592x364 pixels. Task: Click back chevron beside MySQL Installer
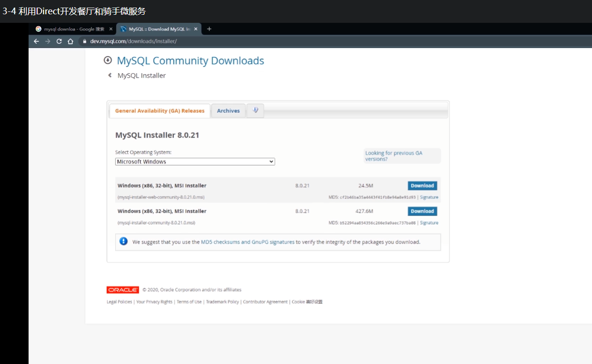110,75
